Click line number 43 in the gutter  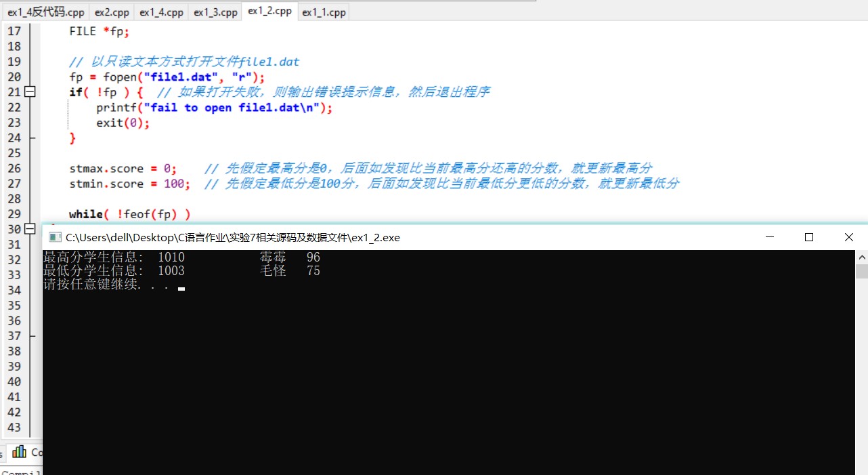(14, 428)
